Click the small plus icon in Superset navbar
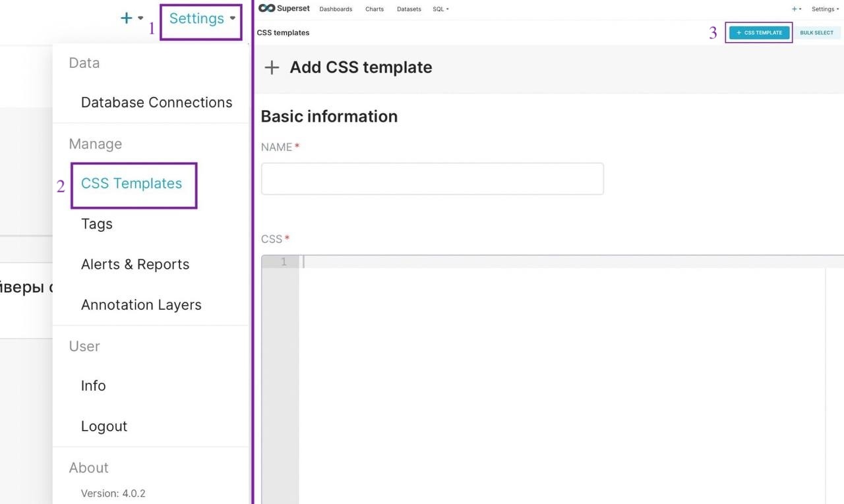 coord(795,9)
